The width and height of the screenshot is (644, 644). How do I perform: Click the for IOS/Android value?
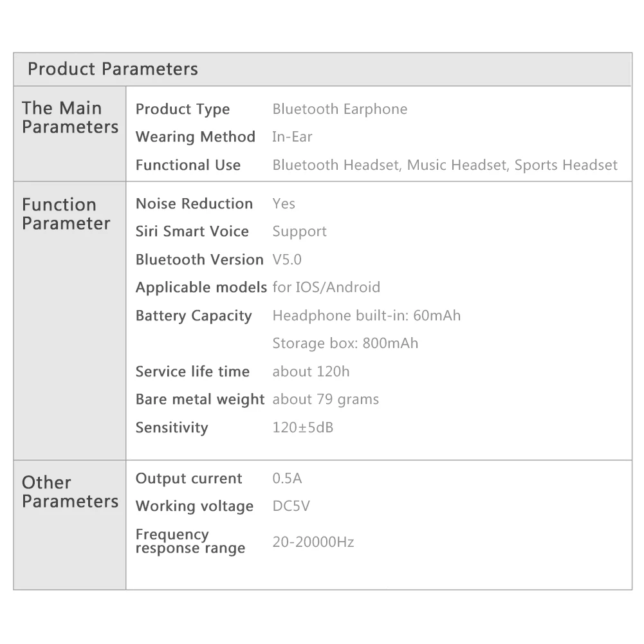coord(326,288)
